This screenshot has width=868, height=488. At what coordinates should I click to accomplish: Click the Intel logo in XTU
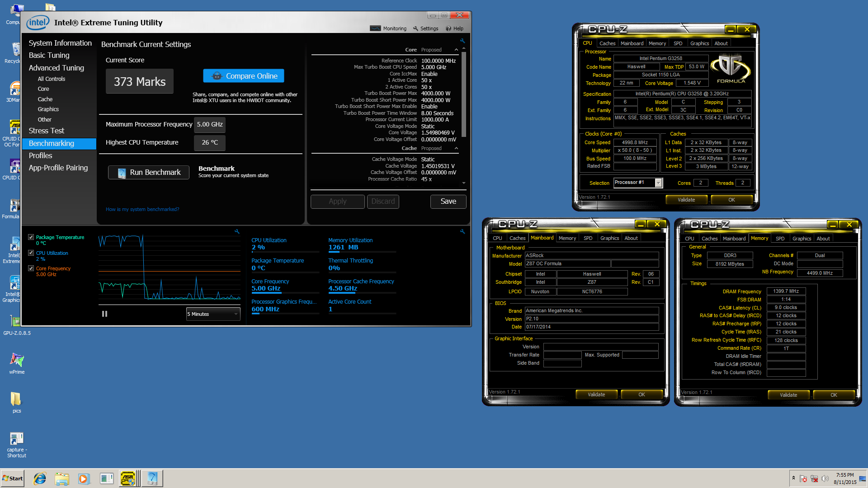click(x=38, y=22)
